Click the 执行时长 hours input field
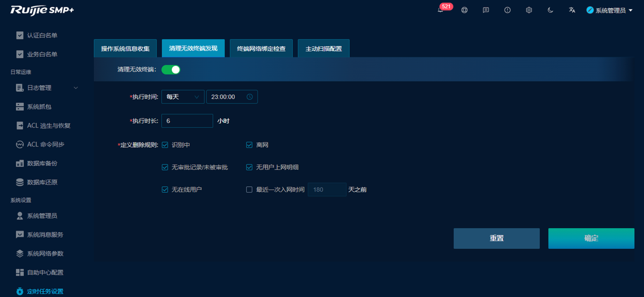Viewport: 644px width, 297px height. pos(187,121)
